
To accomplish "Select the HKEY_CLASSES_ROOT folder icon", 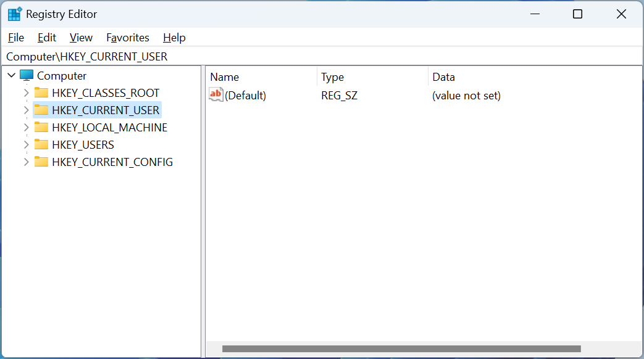I will click(x=41, y=93).
